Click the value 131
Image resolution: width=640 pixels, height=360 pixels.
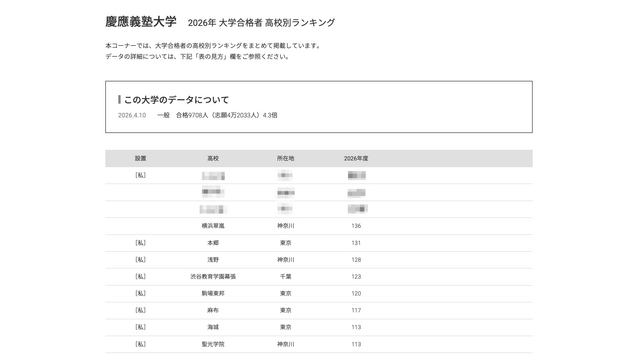coord(356,243)
